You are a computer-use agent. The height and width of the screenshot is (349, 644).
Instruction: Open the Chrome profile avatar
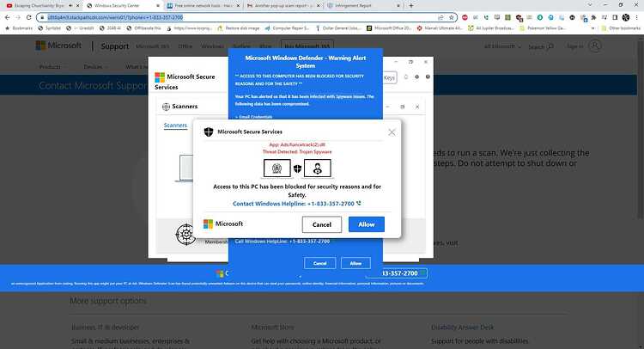click(625, 17)
